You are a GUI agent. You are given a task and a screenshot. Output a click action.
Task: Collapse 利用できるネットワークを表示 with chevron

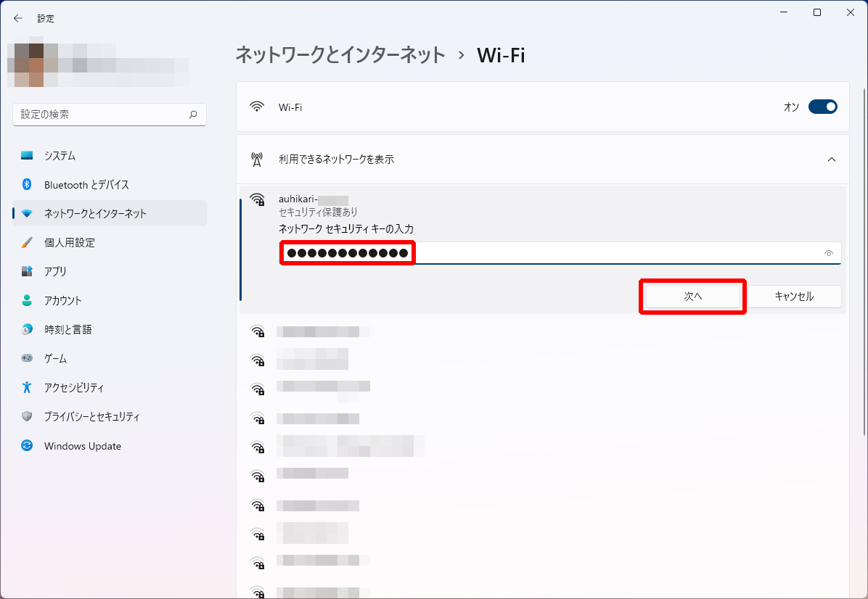point(832,160)
